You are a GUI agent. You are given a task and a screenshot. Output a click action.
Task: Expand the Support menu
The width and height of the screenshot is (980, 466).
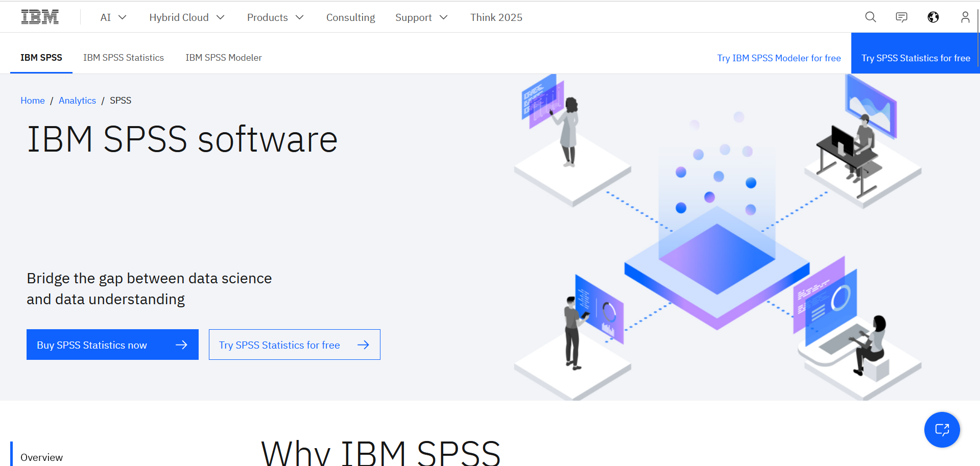[421, 17]
